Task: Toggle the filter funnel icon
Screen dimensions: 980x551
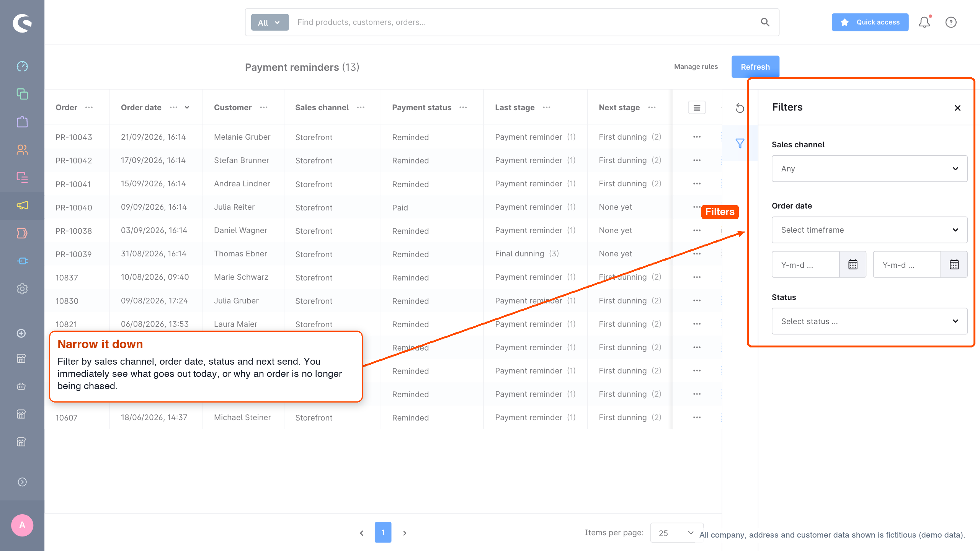Action: coord(740,143)
